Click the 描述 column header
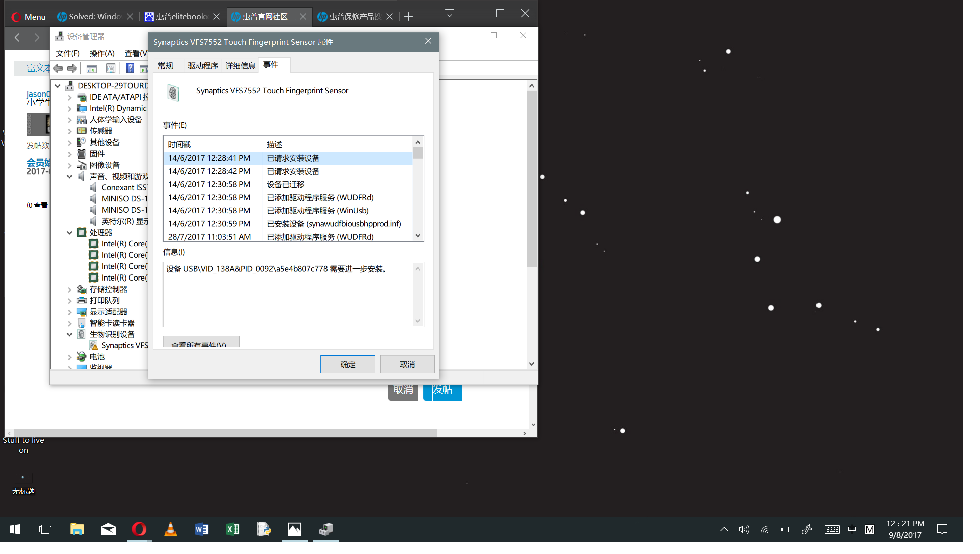 pyautogui.click(x=338, y=144)
